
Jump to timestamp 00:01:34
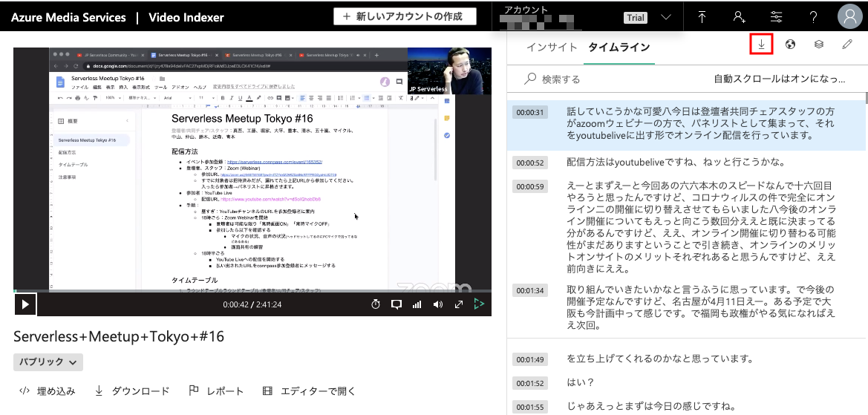tap(529, 290)
